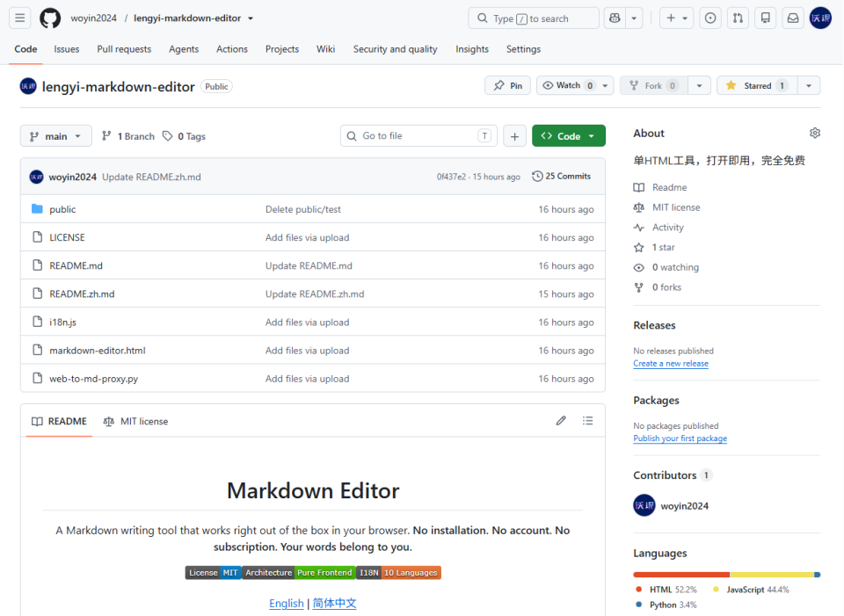Edit About details via gear icon
The height and width of the screenshot is (616, 844).
pyautogui.click(x=815, y=133)
